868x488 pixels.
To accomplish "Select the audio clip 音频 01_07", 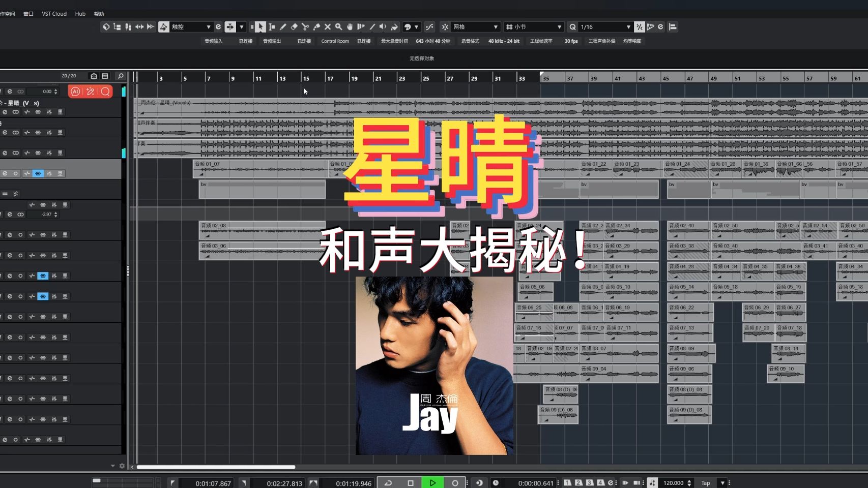I will 260,169.
